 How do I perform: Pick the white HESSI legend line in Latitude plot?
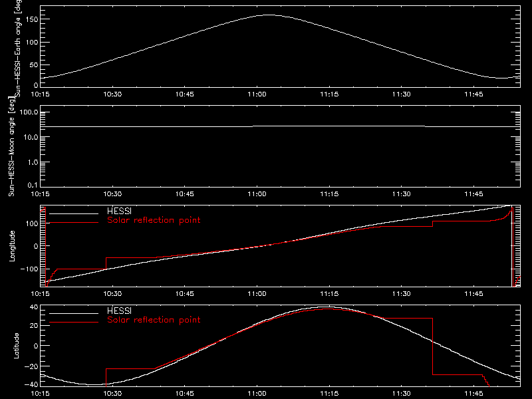click(74, 313)
